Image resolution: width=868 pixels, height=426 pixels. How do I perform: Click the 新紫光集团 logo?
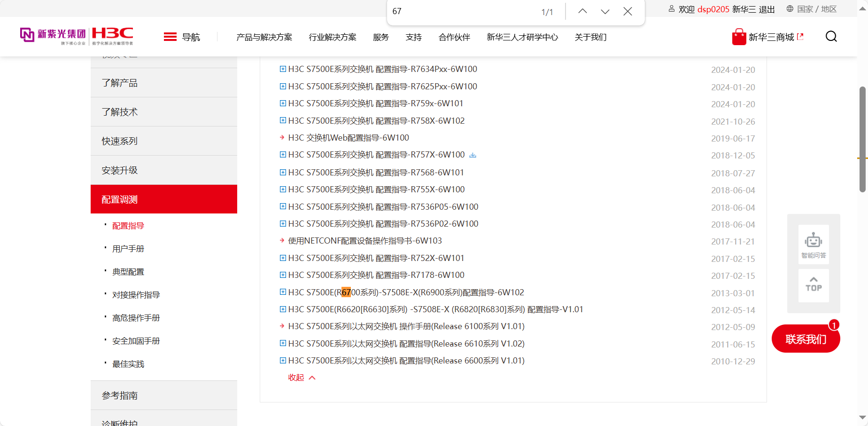point(53,36)
